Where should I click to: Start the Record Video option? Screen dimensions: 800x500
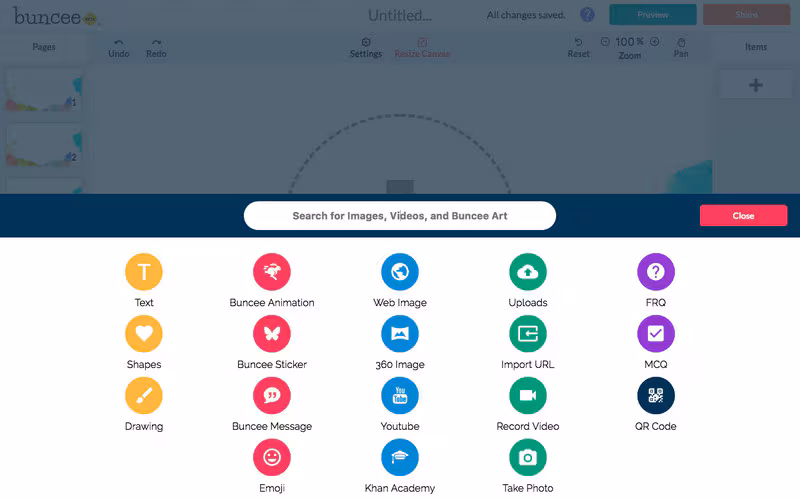(x=528, y=395)
